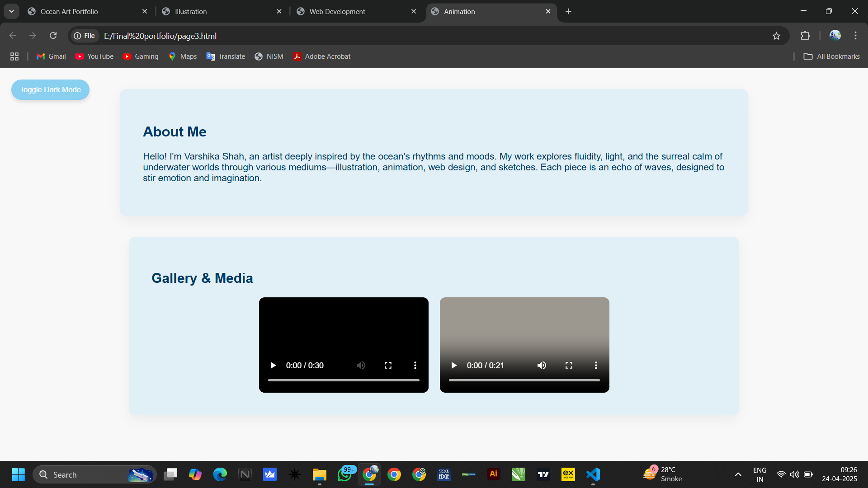Open WhatsApp from the taskbar

344,474
